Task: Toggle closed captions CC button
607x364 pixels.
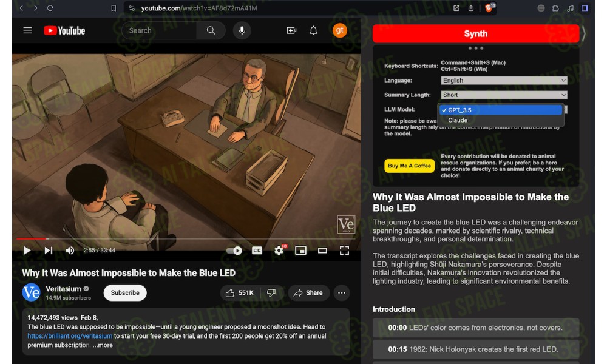Action: pos(257,251)
